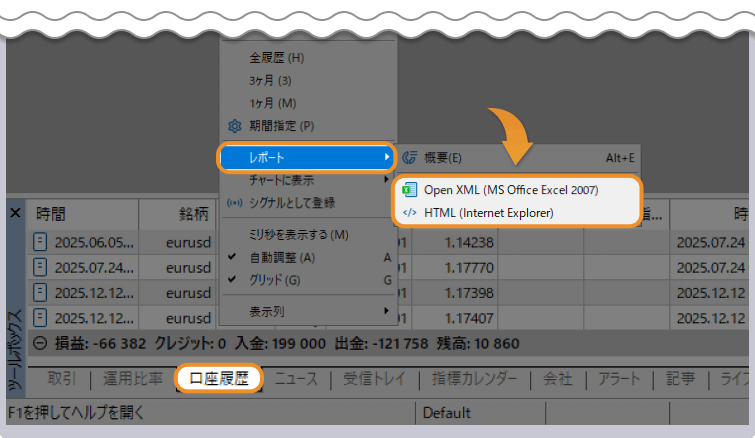Switch to the 会社 tab
The image size is (755, 438).
(x=558, y=379)
